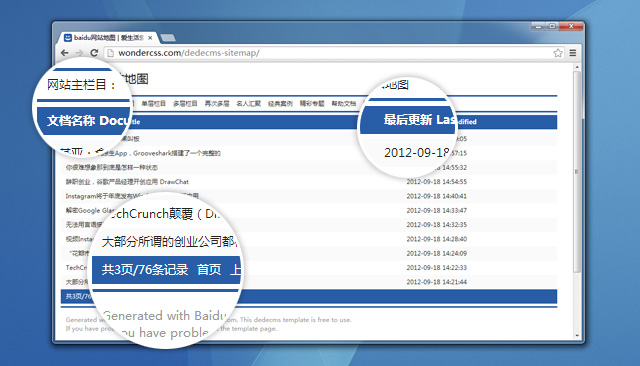
Task: Open the DrawChat 辞职创业 article link
Action: [127, 182]
